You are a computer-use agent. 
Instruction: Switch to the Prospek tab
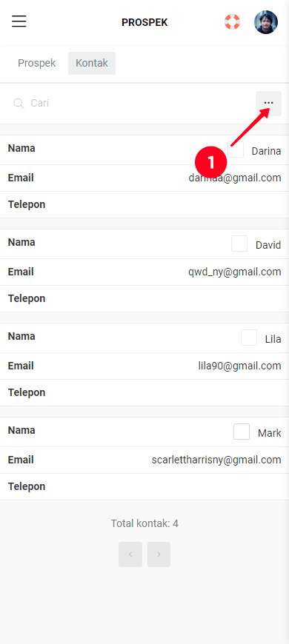[36, 63]
